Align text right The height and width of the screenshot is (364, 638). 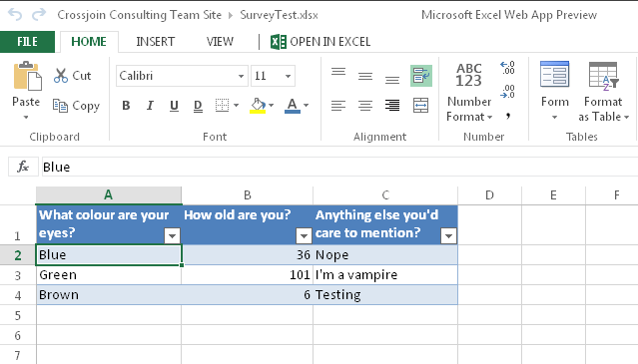click(392, 106)
